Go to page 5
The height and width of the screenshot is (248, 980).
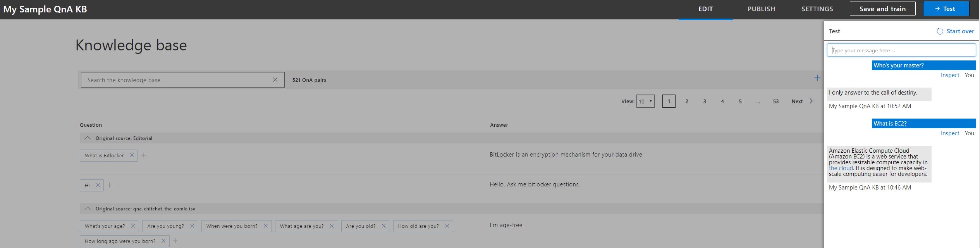pyautogui.click(x=740, y=101)
